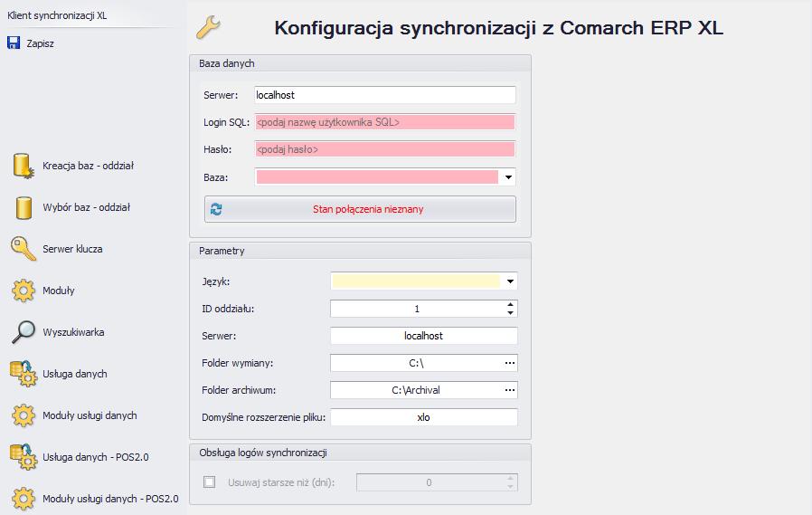812x515 pixels.
Task: Click the Hasło password field
Action: point(385,149)
